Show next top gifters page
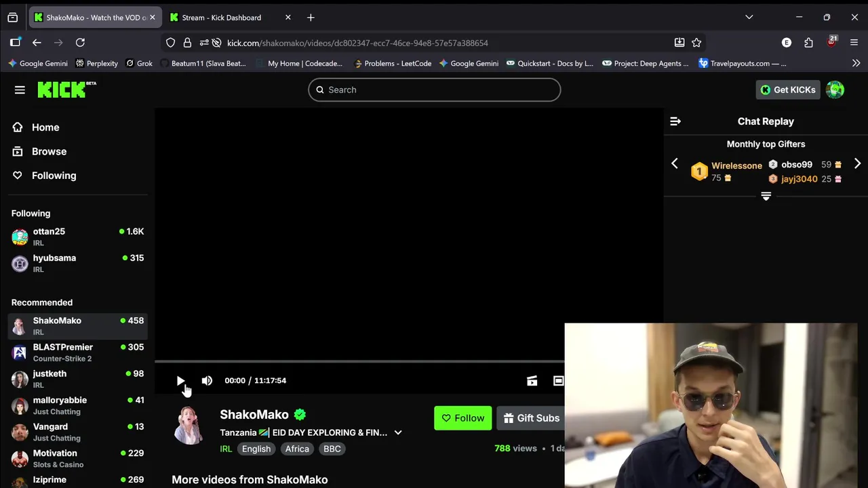Image resolution: width=868 pixels, height=488 pixels. [857, 164]
